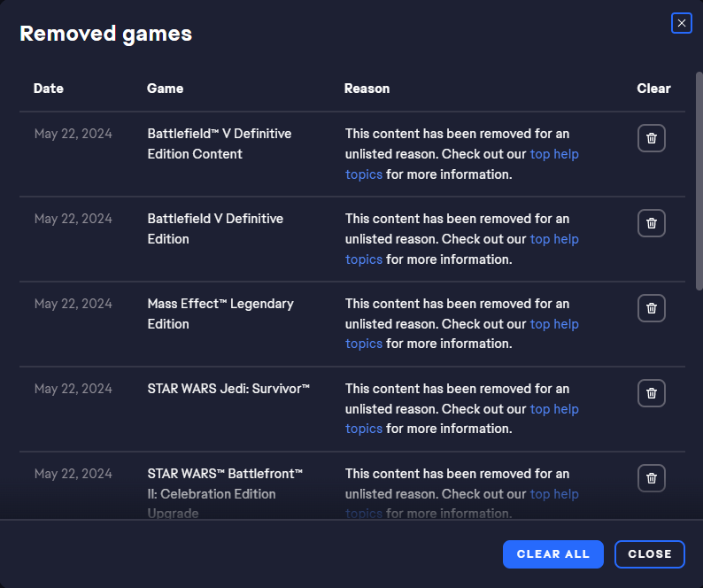Click the Battlefield V Definitive Edition title
The width and height of the screenshot is (703, 588).
(x=216, y=228)
